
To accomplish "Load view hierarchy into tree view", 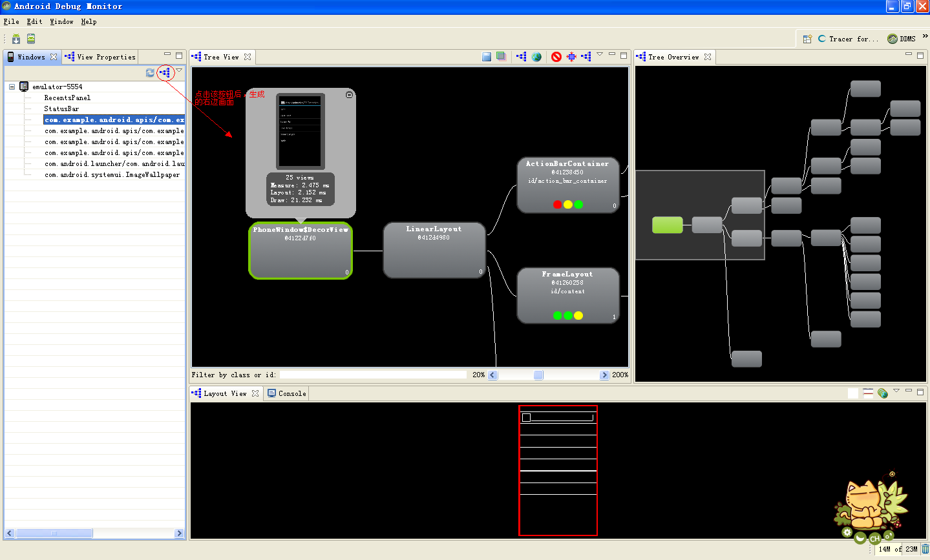I will coord(165,73).
